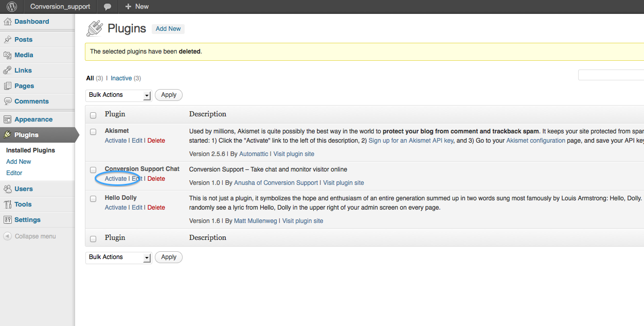Open Akismet configuration link
Screen dimensions: 644x326
pyautogui.click(x=535, y=141)
